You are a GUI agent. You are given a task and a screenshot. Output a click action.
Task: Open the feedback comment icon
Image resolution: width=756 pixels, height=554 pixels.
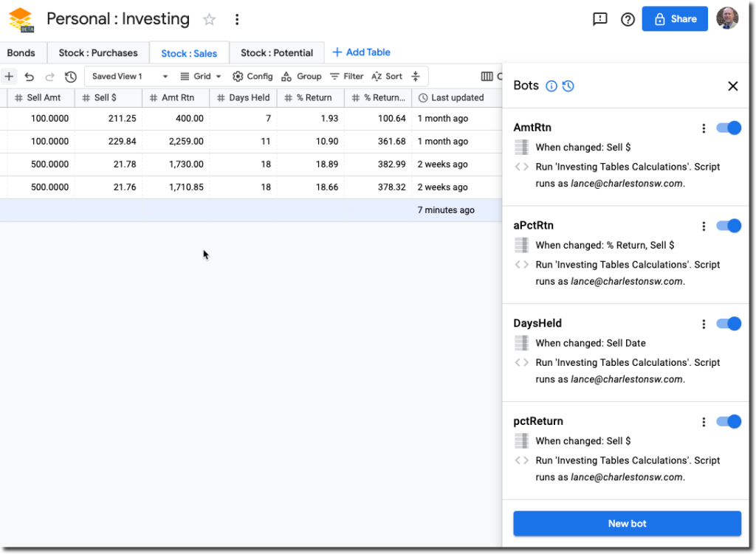600,19
